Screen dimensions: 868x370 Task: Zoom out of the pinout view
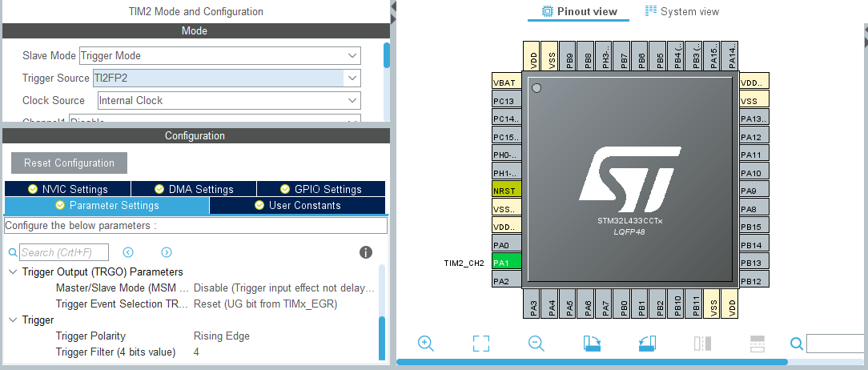pos(536,344)
